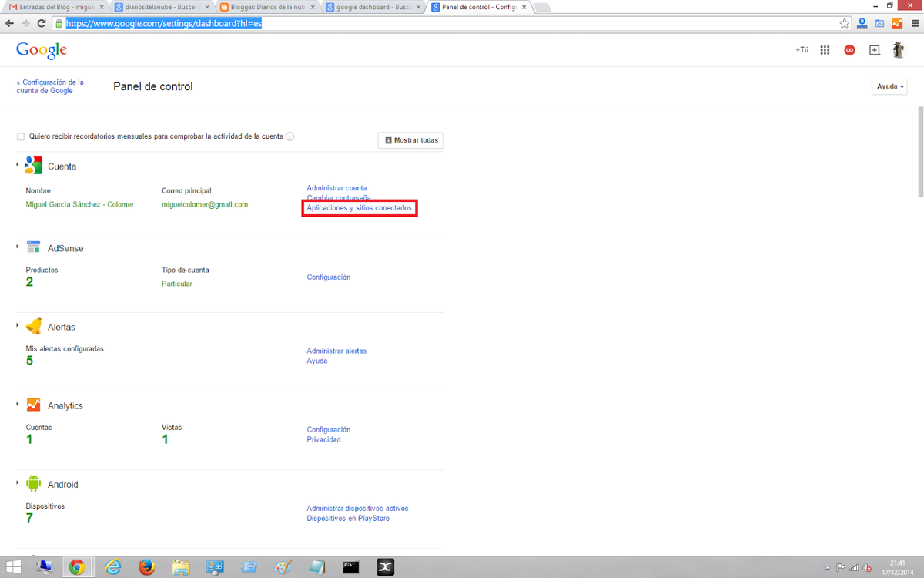Open the profile avatar picture
Screen dimensions: 924x578
tap(898, 50)
